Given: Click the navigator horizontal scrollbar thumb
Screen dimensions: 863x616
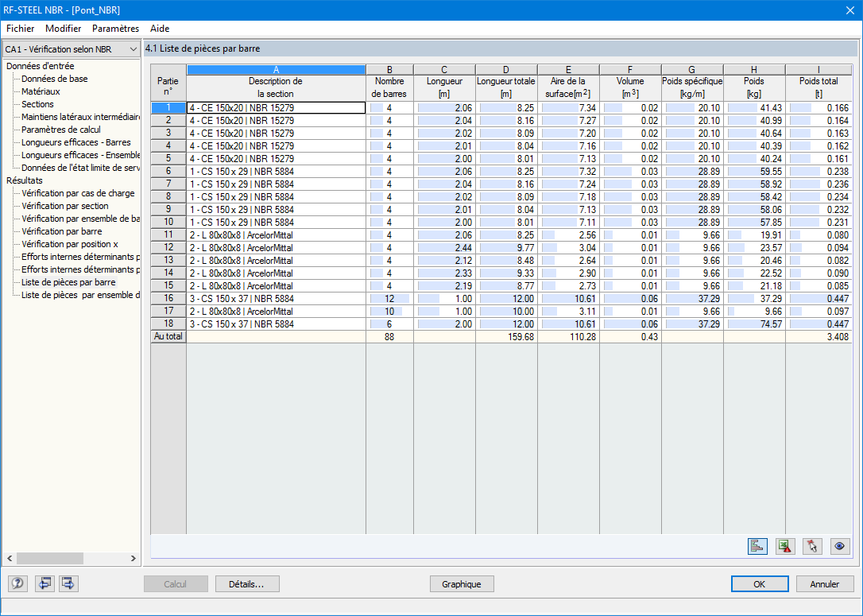Looking at the screenshot, I should (50, 558).
